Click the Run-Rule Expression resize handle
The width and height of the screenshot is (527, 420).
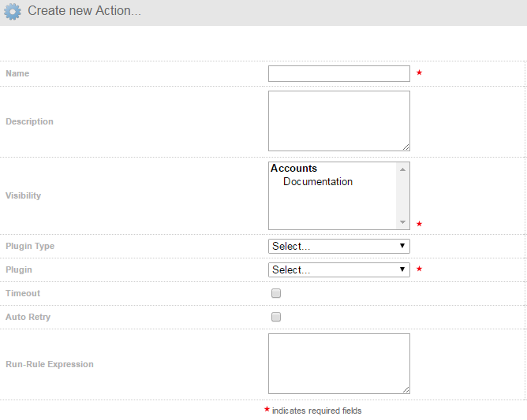tap(406, 390)
